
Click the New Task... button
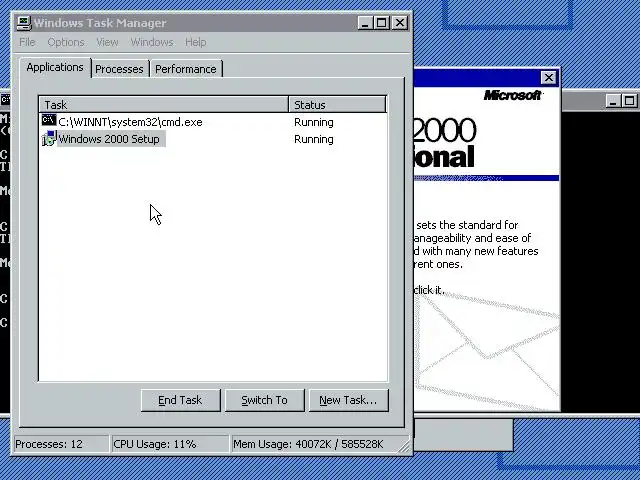coord(348,400)
